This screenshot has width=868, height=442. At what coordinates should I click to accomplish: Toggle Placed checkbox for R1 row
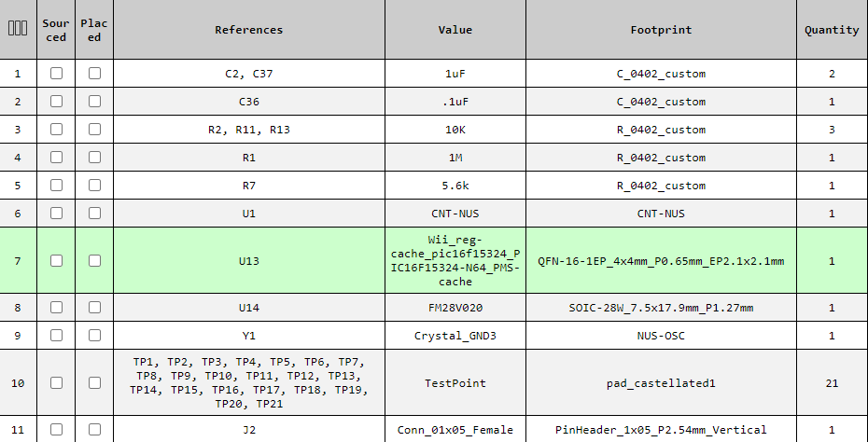pos(94,157)
